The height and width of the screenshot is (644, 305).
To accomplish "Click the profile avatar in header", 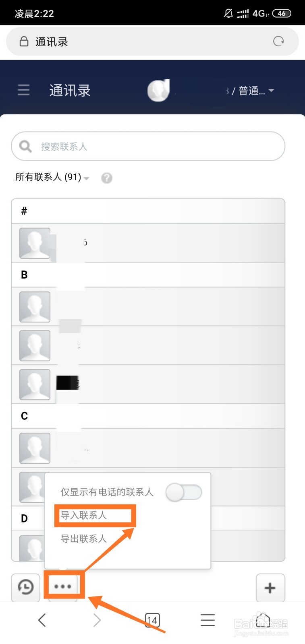I will tap(158, 90).
